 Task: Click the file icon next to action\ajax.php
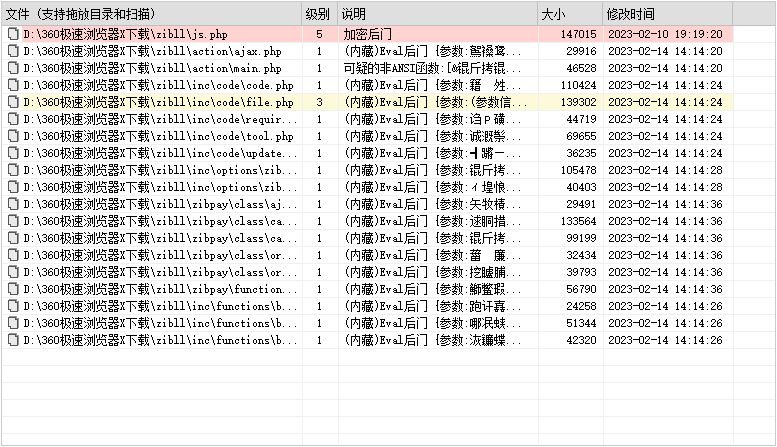click(x=13, y=51)
